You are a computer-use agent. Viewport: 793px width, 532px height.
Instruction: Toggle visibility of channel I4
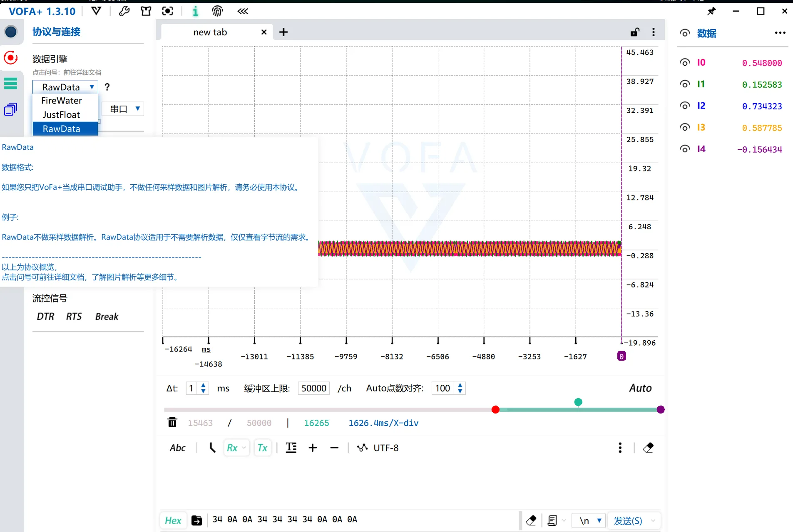(685, 149)
